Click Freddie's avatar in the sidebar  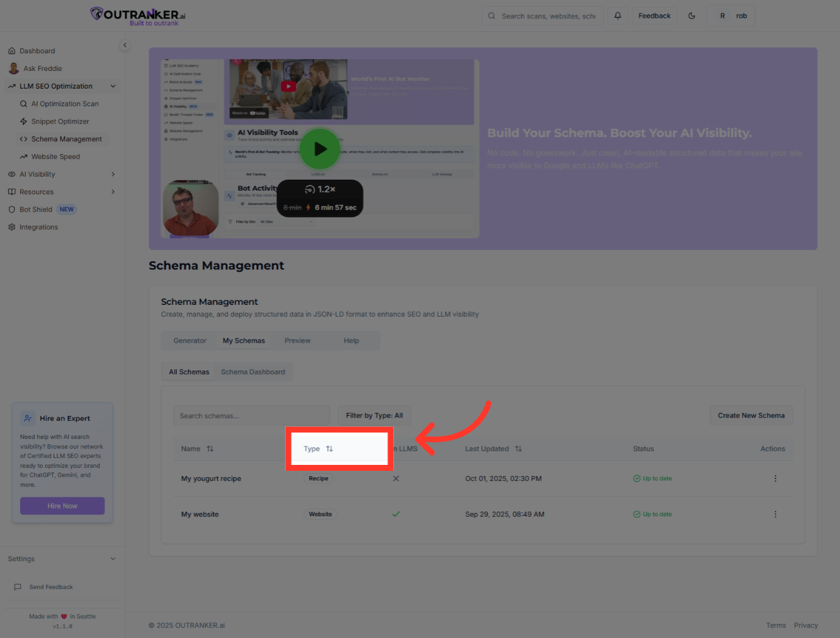tap(14, 69)
